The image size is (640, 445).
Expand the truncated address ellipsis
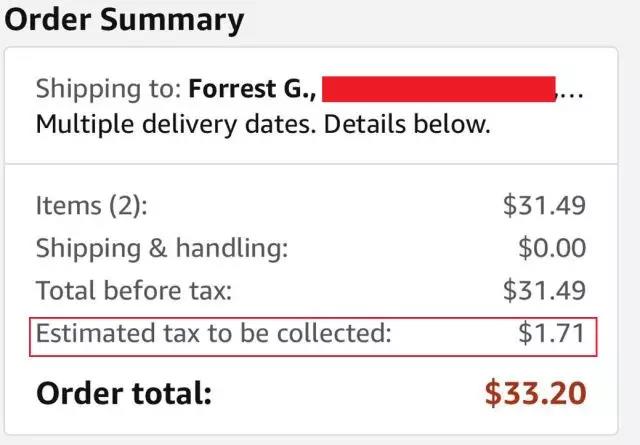(571, 92)
